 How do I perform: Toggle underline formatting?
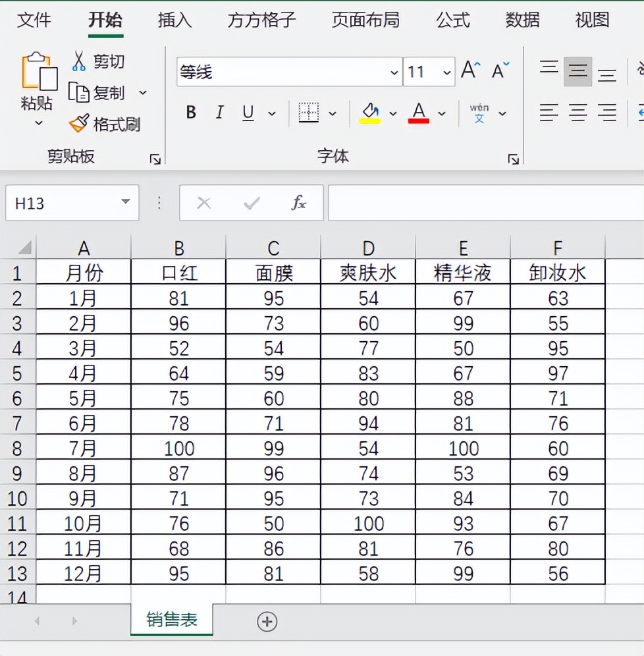pyautogui.click(x=247, y=112)
